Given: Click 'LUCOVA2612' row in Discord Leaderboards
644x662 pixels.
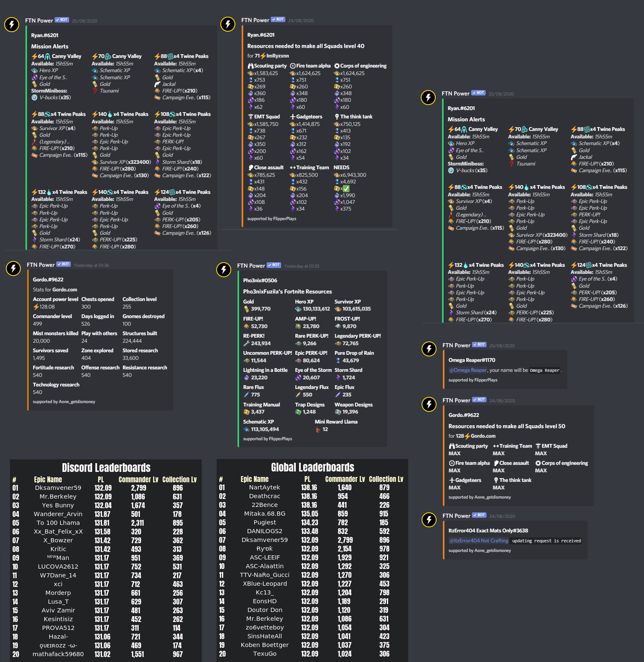Looking at the screenshot, I should click(x=106, y=567).
